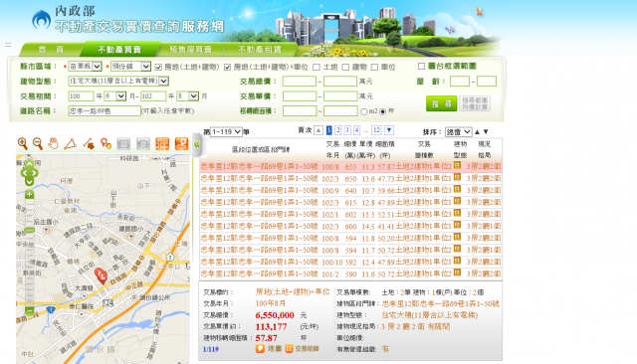Select the map zoom-out magnifier tool
This screenshot has height=364, width=637.
[38, 143]
